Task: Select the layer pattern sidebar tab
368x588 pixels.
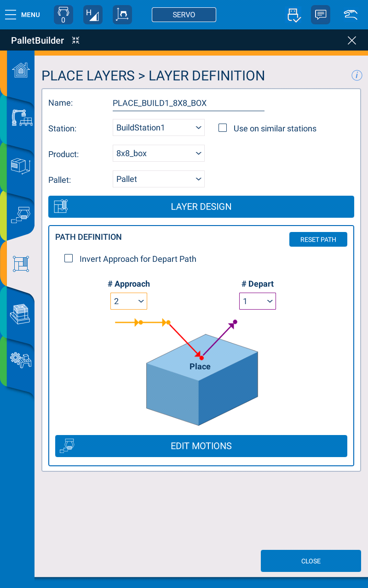Action: (21, 264)
